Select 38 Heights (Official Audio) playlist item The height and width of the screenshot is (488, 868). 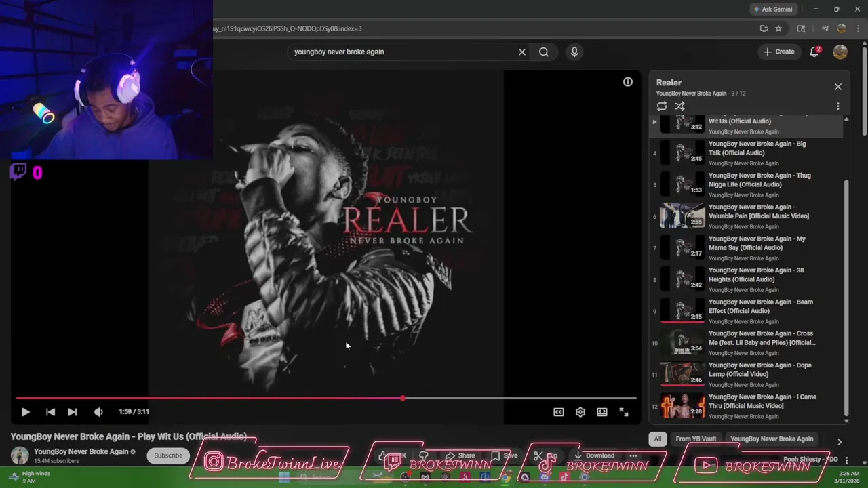click(746, 279)
